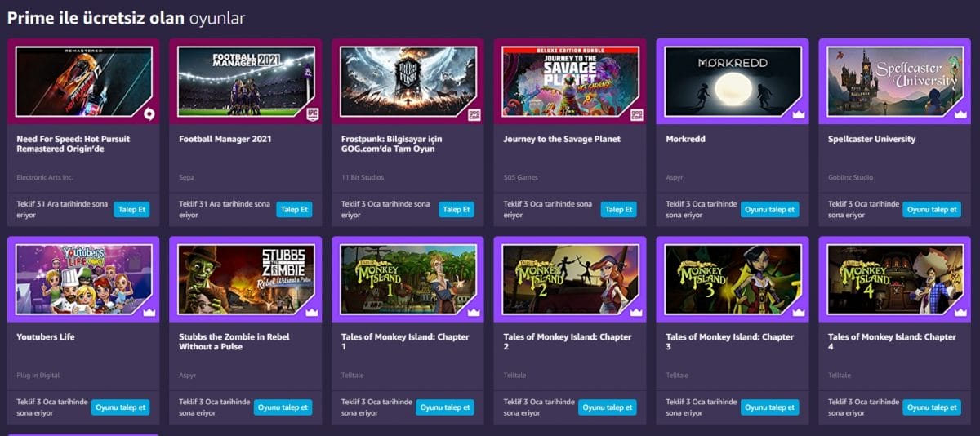
Task: Claim Frostpunk using Talep Et button
Action: 457,210
